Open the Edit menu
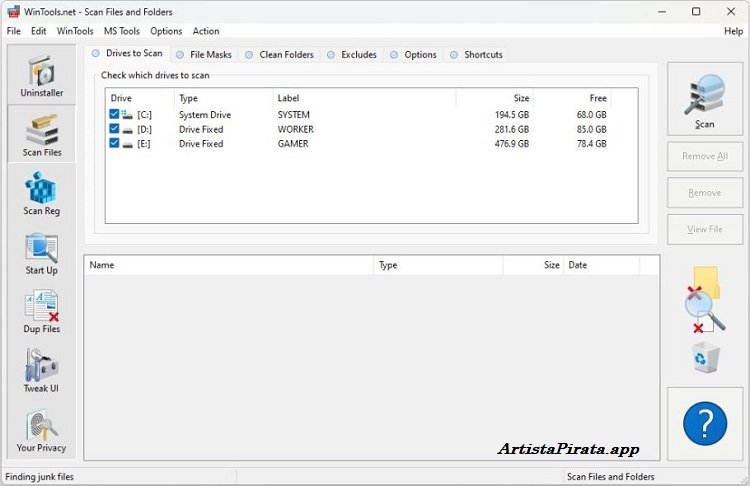750x486 pixels. point(38,31)
